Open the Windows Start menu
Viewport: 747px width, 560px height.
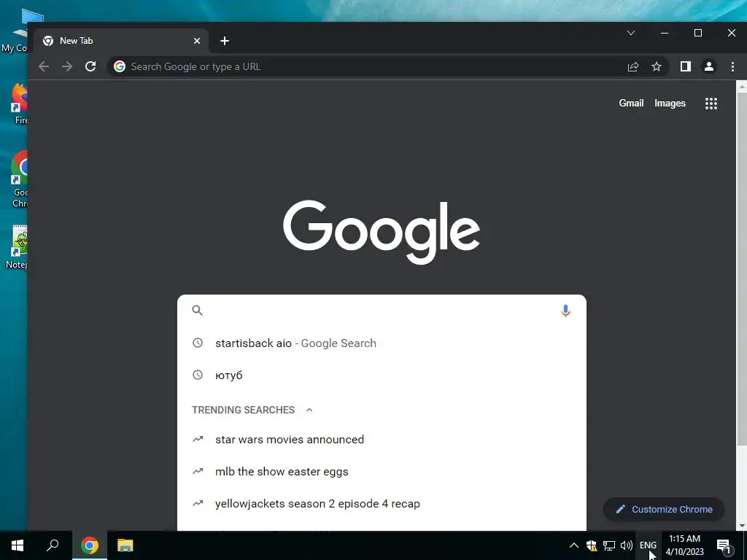pos(18,545)
